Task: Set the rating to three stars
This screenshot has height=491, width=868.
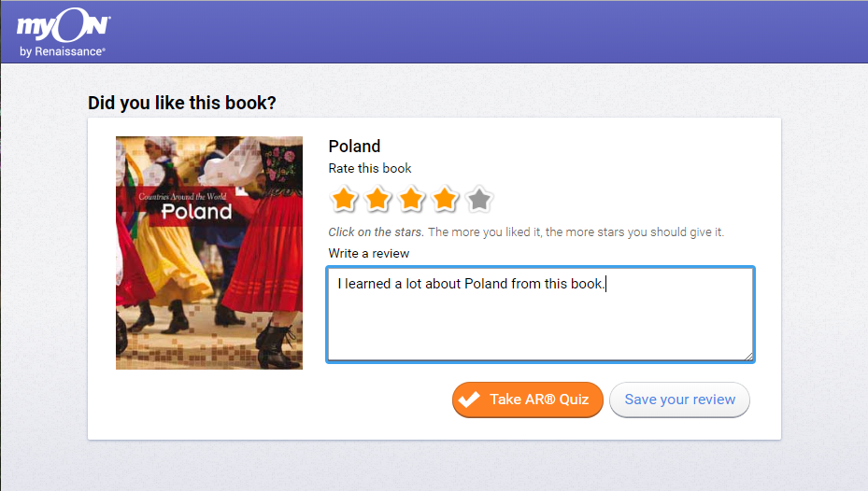Action: click(x=411, y=199)
